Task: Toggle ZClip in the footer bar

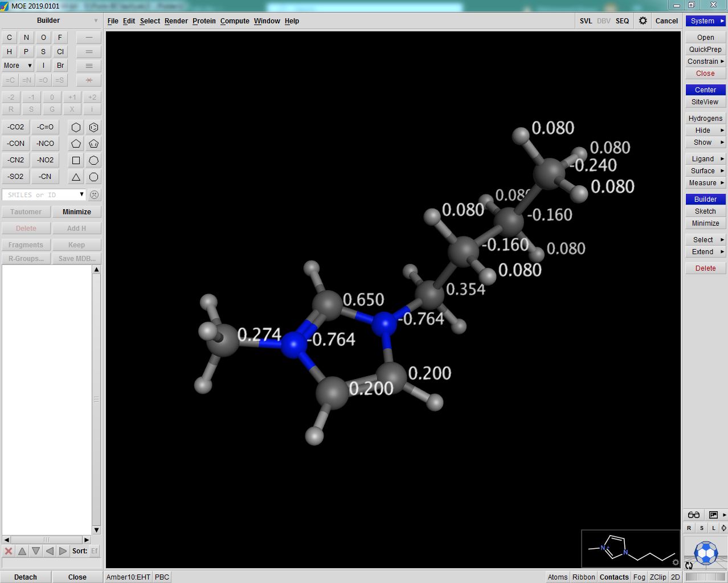Action: tap(657, 577)
